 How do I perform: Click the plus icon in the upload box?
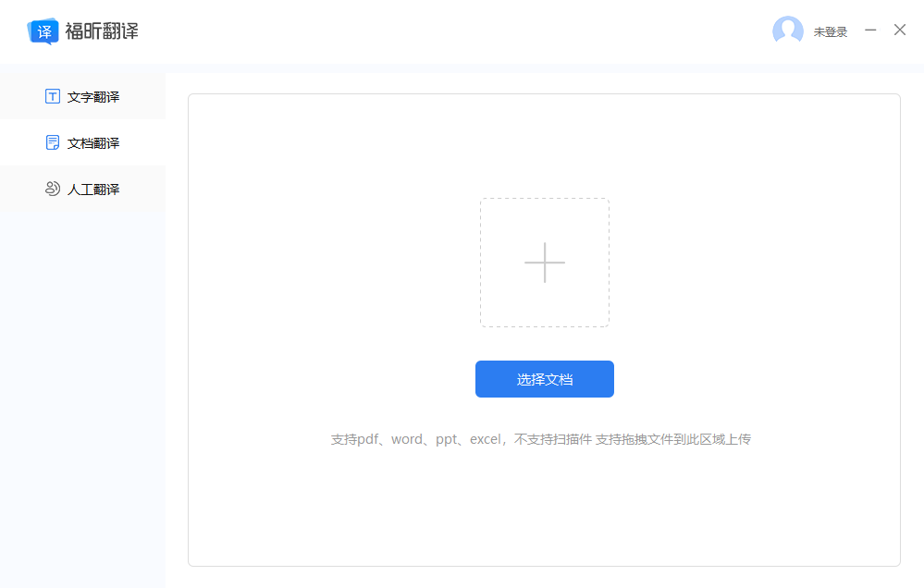point(545,263)
